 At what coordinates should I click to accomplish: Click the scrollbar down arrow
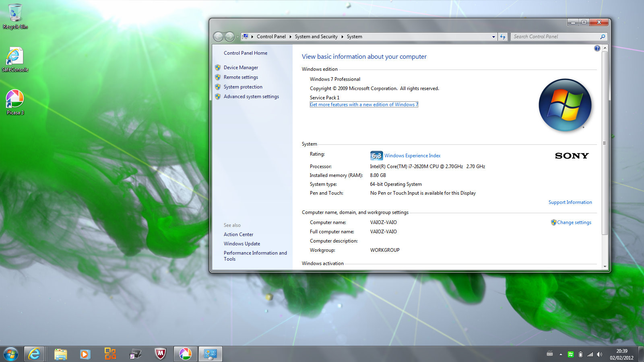[x=605, y=266]
